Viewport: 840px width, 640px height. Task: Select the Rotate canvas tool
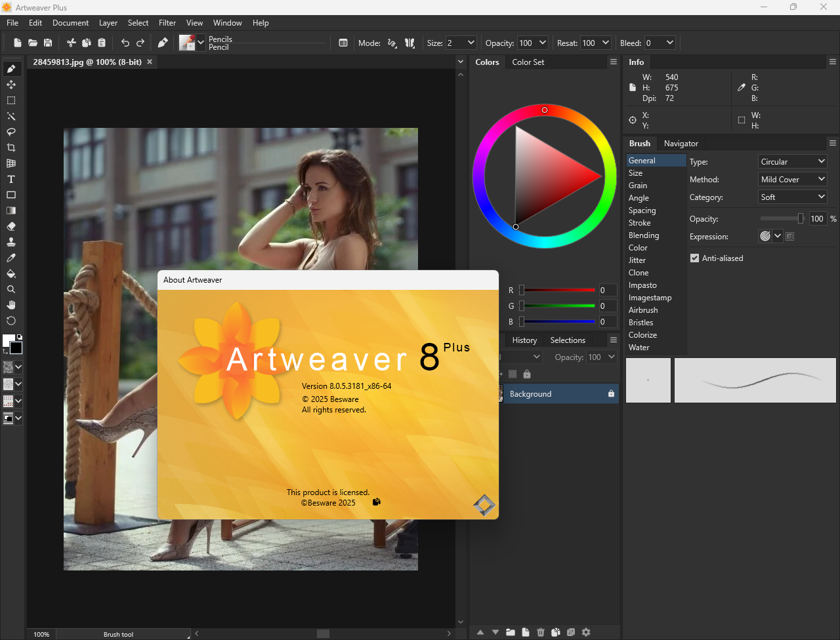pos(11,321)
